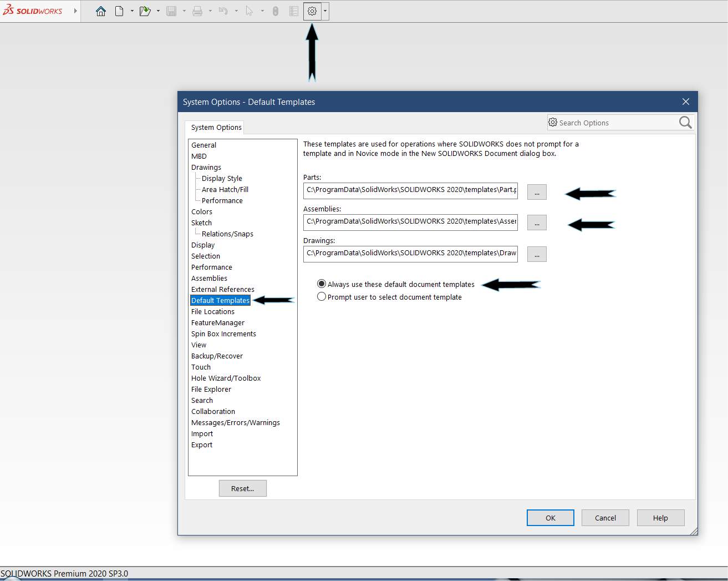Select Selection in the options list
The image size is (728, 581).
coord(206,256)
